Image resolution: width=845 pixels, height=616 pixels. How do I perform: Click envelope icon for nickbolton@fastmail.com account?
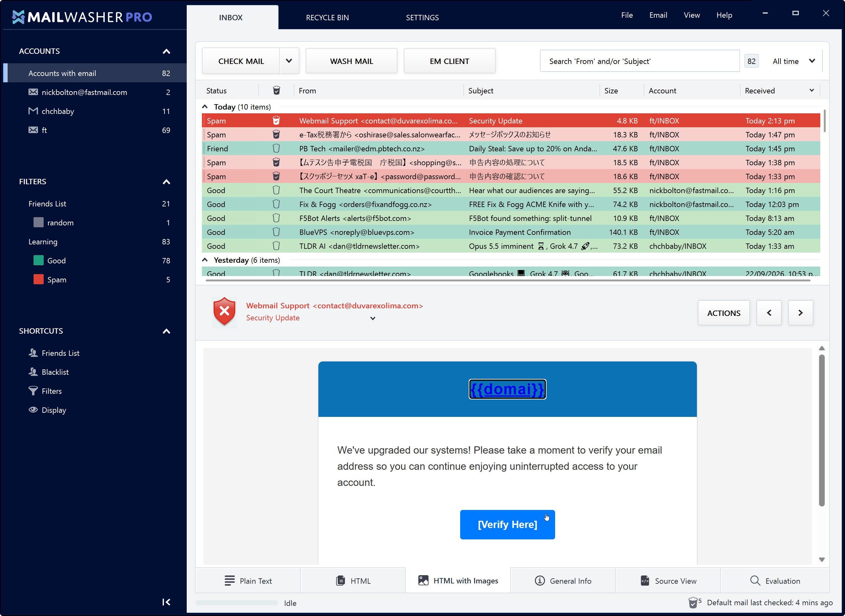tap(33, 92)
